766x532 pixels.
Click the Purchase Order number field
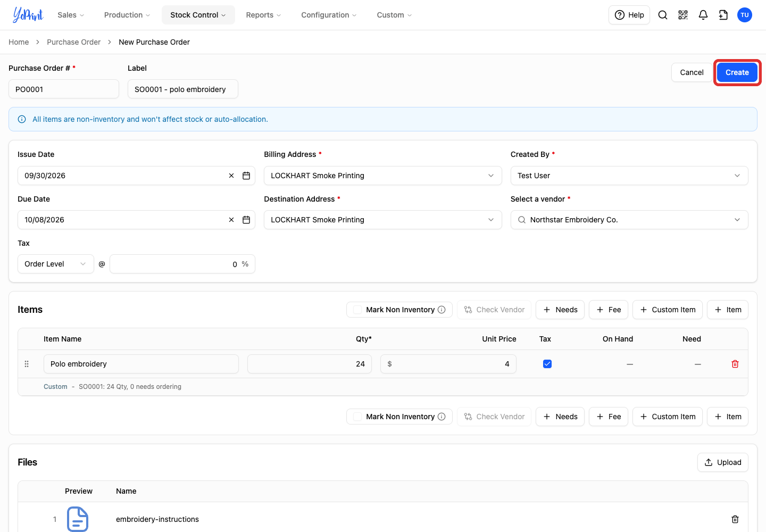pyautogui.click(x=64, y=89)
